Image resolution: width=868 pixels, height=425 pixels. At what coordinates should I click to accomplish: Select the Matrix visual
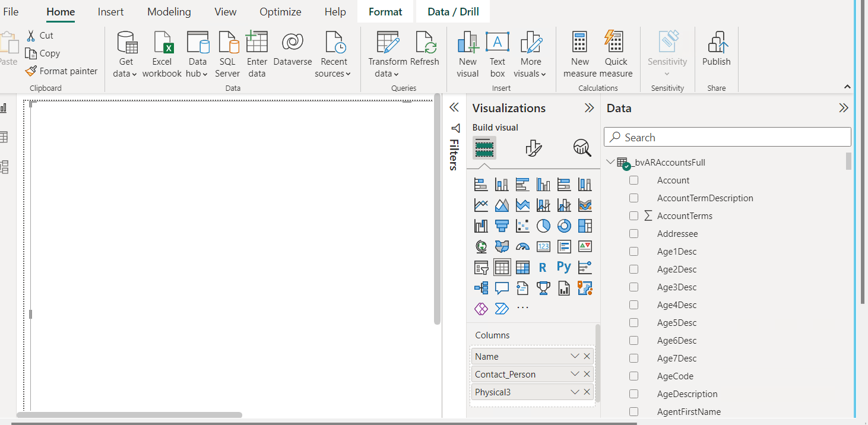point(522,268)
